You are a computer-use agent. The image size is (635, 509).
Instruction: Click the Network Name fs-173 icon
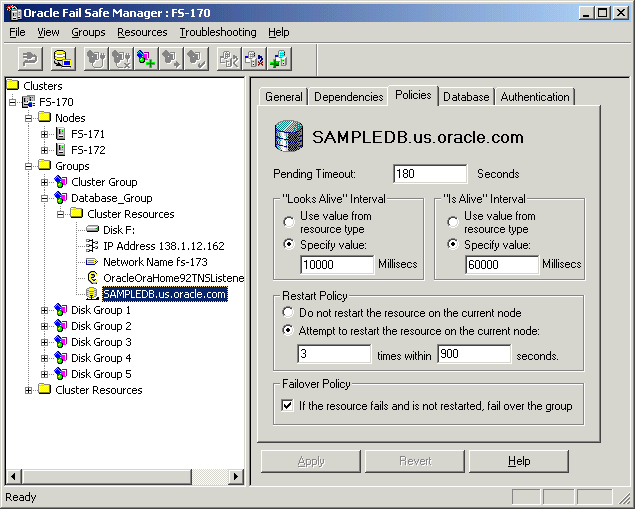(92, 262)
